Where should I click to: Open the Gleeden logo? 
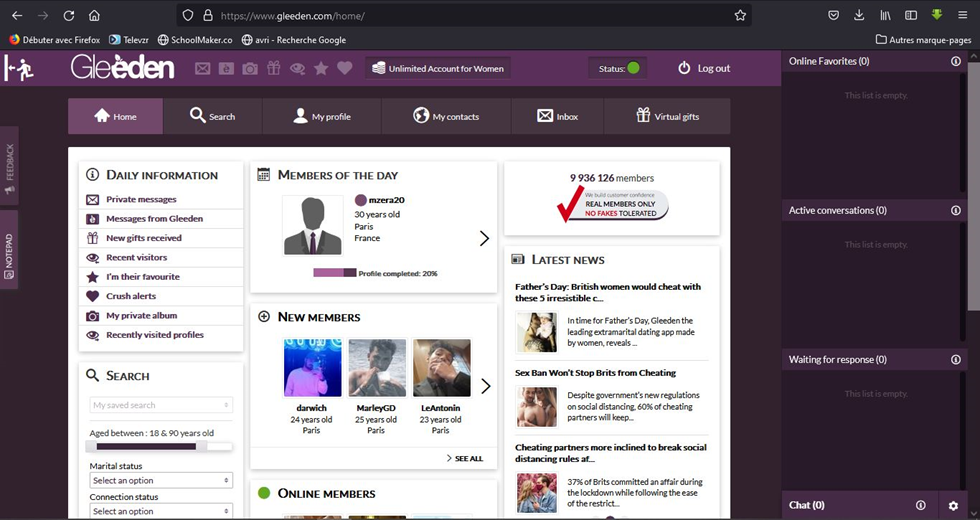coord(122,68)
